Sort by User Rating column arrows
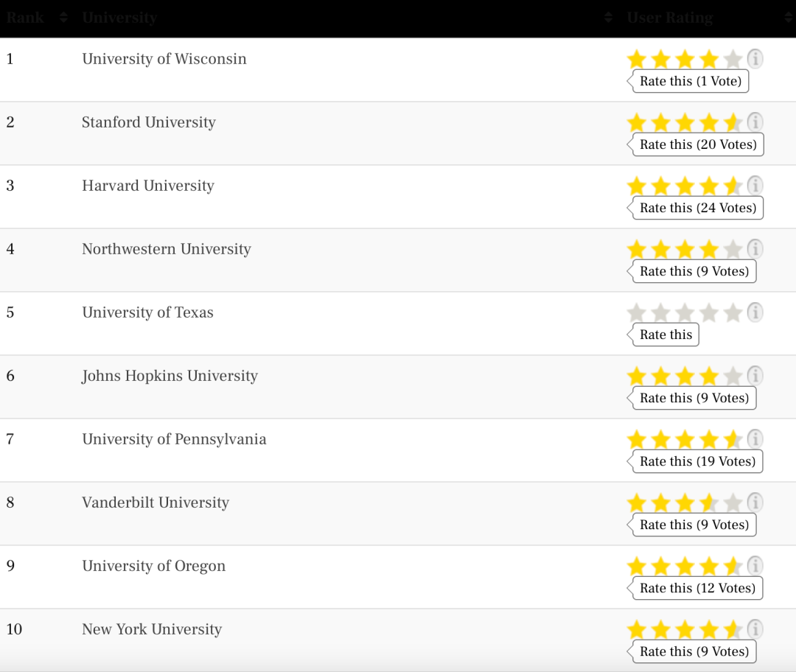The height and width of the screenshot is (672, 796). point(789,18)
